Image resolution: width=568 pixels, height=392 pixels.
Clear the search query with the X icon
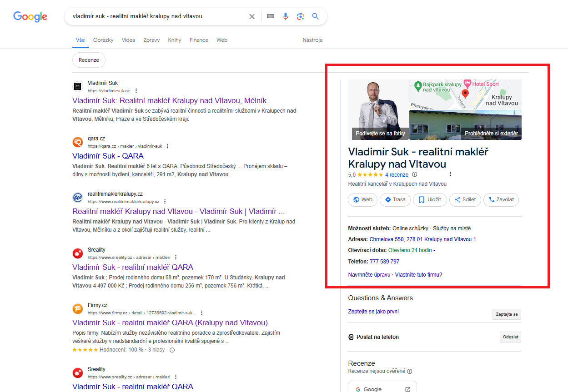click(x=252, y=16)
